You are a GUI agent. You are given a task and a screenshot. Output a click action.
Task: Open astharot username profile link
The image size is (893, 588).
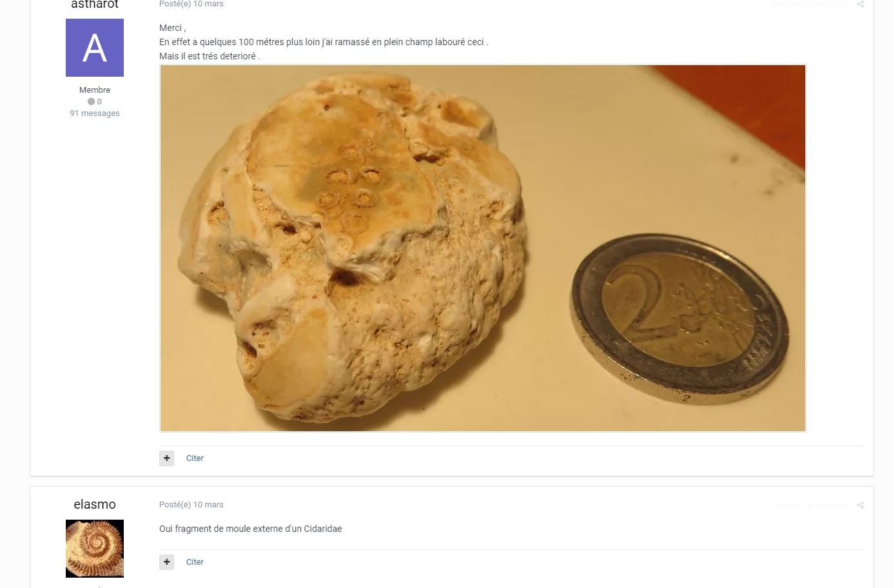click(x=95, y=5)
